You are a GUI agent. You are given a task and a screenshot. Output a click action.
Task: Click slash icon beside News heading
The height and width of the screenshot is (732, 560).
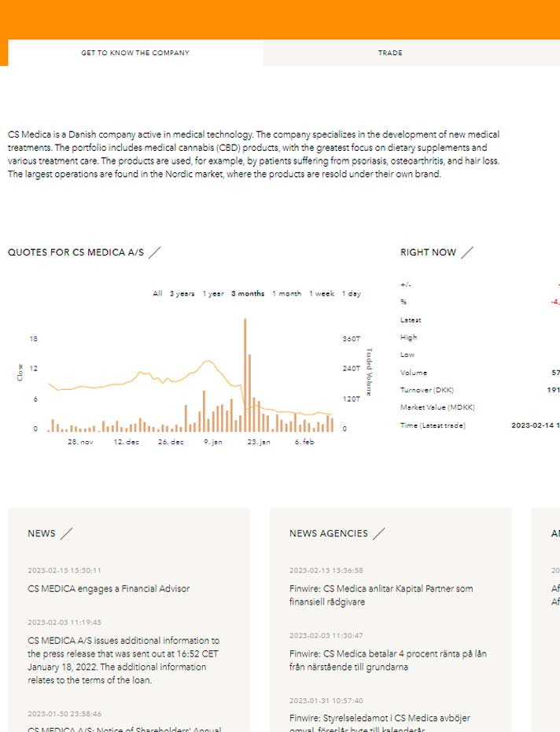click(66, 534)
